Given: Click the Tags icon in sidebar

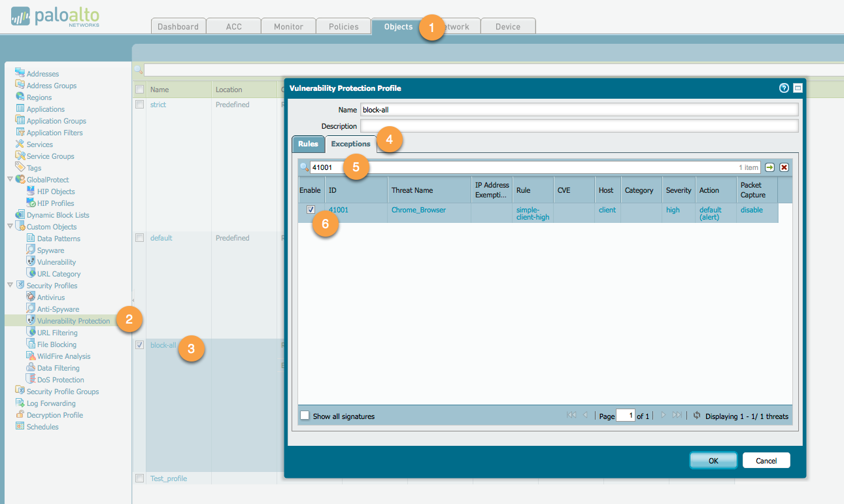Looking at the screenshot, I should click(20, 167).
